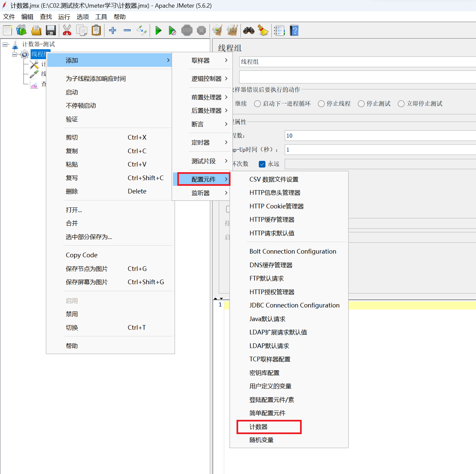Select 立即停止测试 radio button
The image size is (476, 474).
401,104
